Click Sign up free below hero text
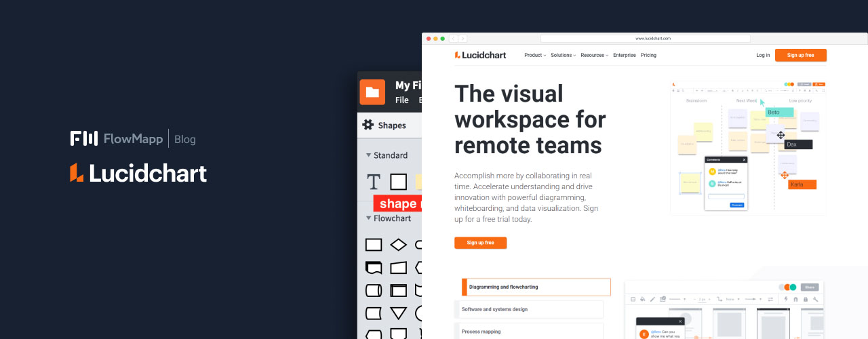Screen dimensions: 868x339 click(480, 243)
